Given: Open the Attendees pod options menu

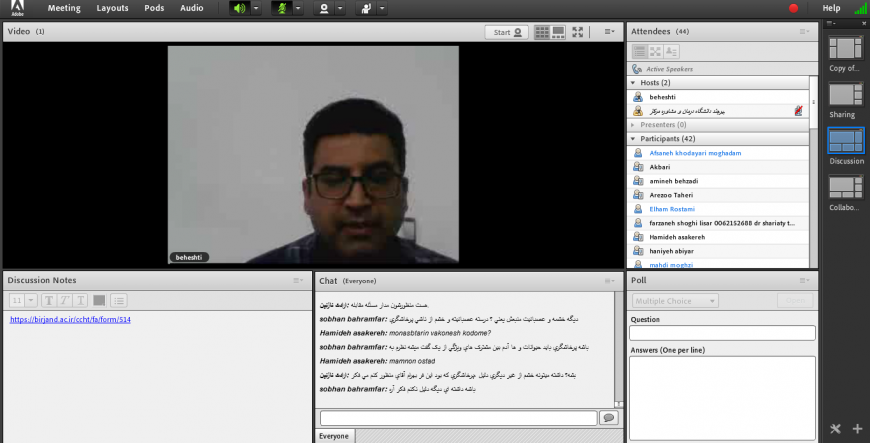Looking at the screenshot, I should 805,32.
